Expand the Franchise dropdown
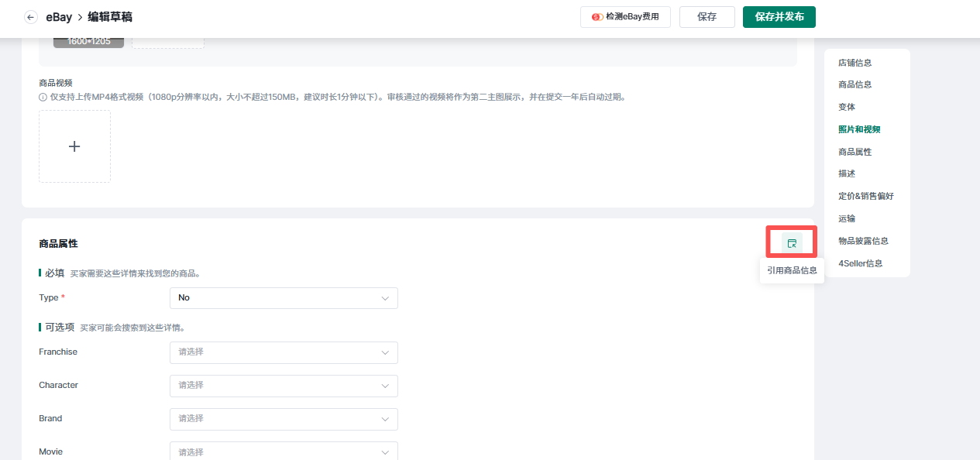 click(284, 352)
